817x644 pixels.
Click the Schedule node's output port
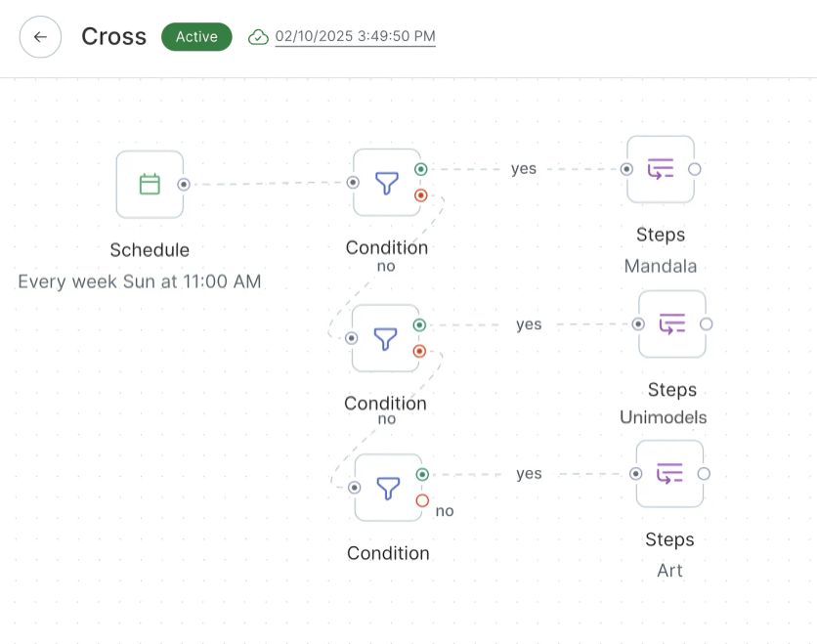point(184,184)
